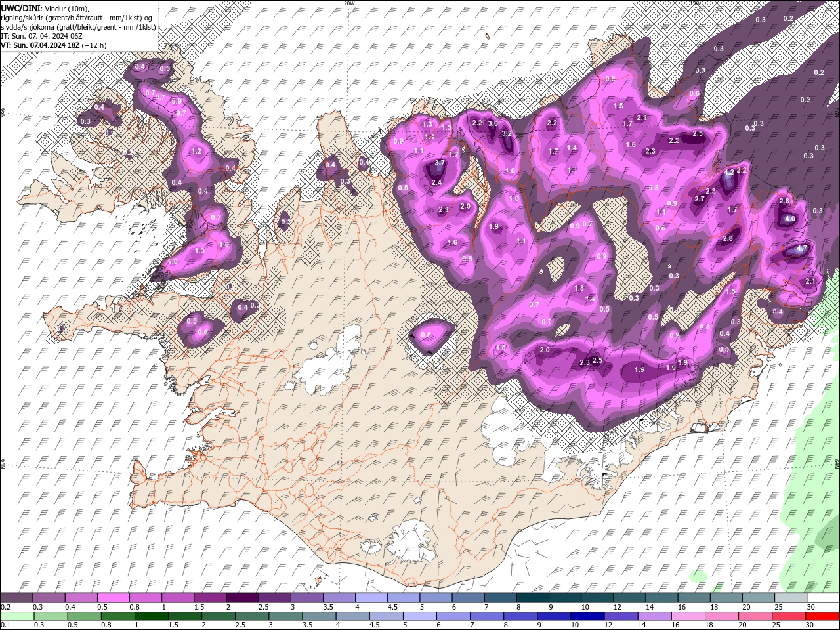Screen dimensions: 840x630
Task: Select the pale lavender 4–4.5 snow swatch
Action: pyautogui.click(x=370, y=598)
